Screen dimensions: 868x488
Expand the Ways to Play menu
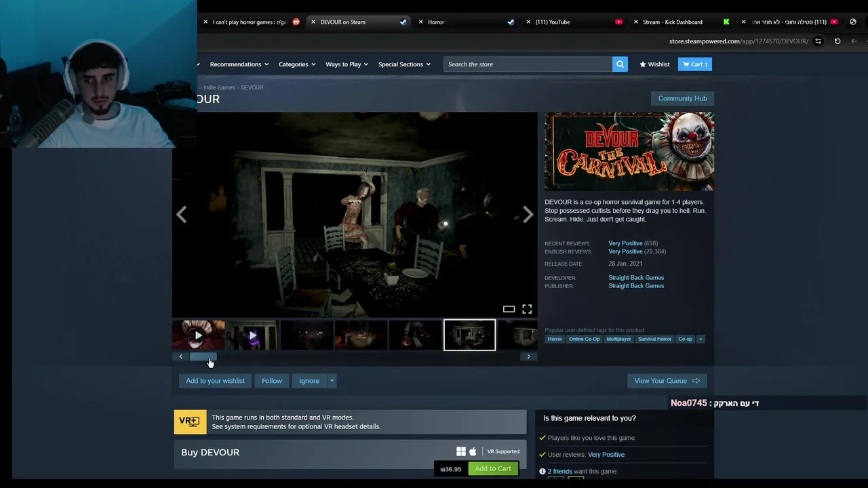coord(347,64)
